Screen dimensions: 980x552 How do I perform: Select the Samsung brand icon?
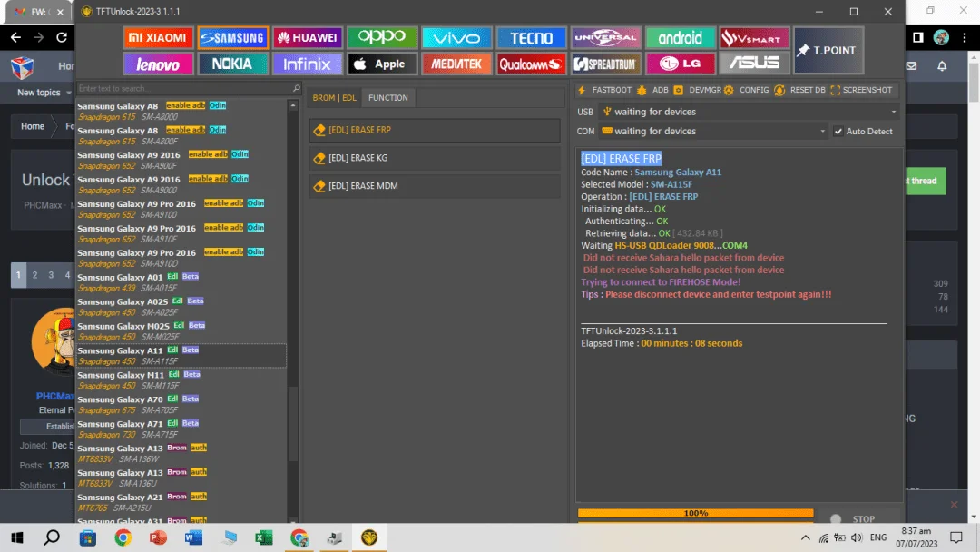[232, 37]
